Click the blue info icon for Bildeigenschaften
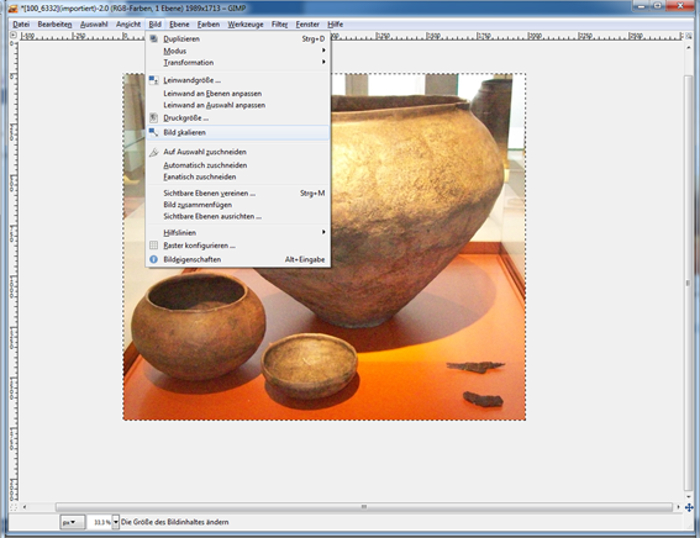The image size is (700, 538). click(x=154, y=259)
